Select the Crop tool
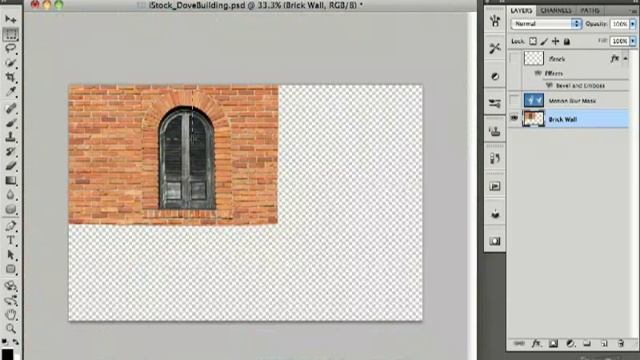 click(11, 78)
